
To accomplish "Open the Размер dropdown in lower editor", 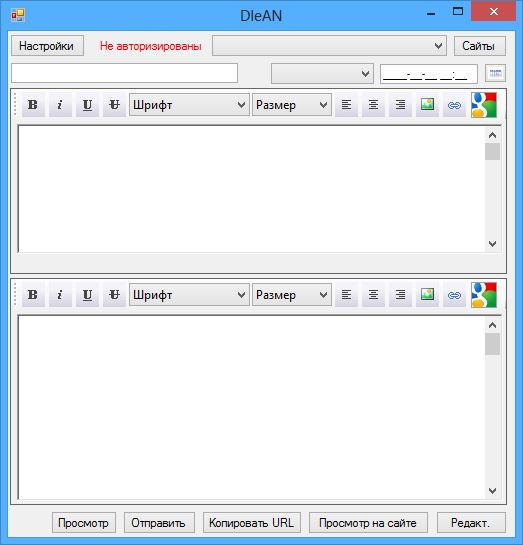I will (x=292, y=295).
